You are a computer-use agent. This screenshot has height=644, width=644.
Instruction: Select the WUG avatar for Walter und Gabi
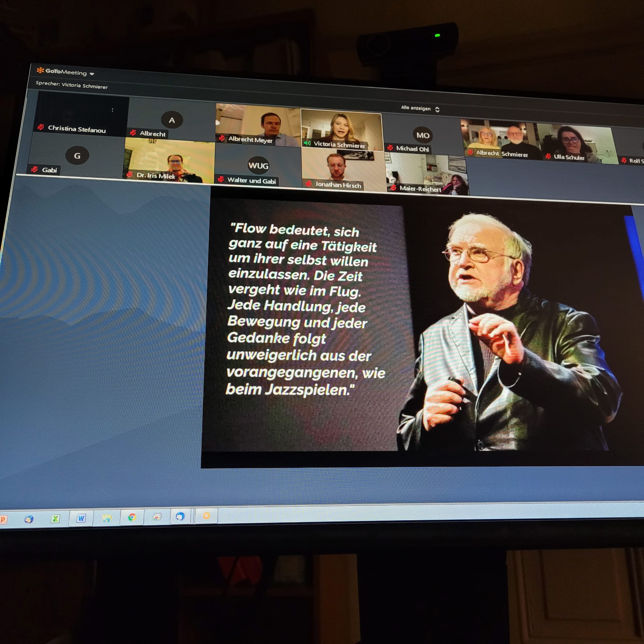[258, 165]
